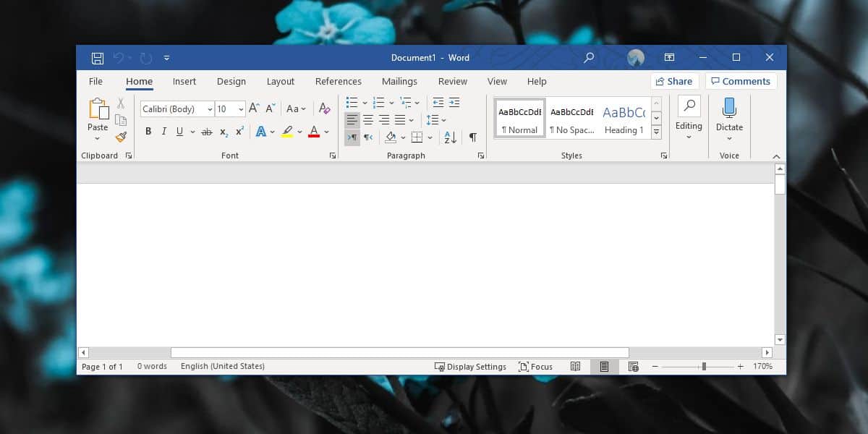Toggle subscript formatting
The height and width of the screenshot is (434, 868).
(224, 132)
